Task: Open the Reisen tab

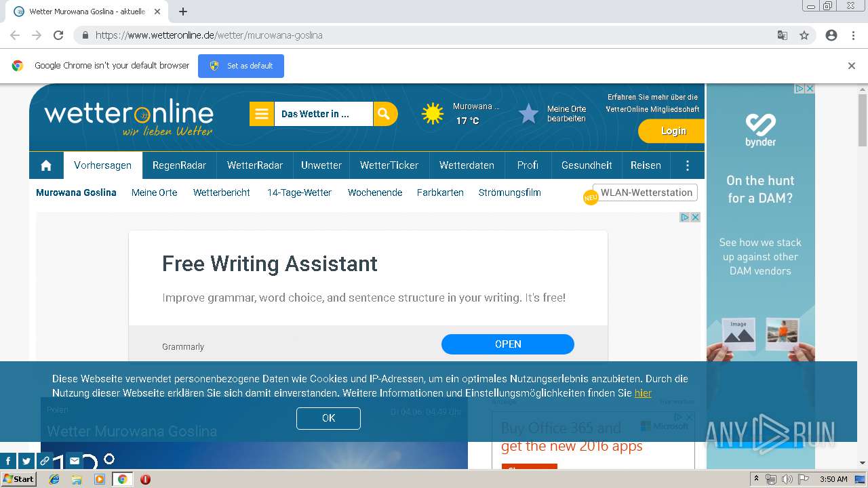Action: 646,165
